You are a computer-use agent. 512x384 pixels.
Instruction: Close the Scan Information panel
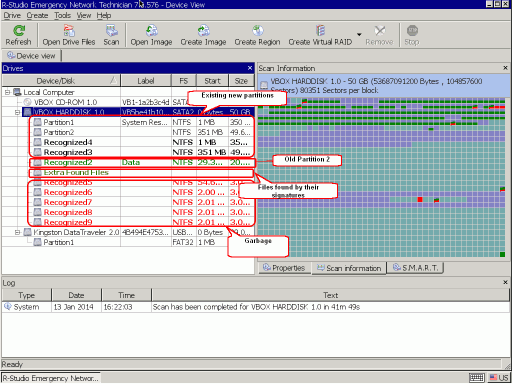tap(505, 68)
